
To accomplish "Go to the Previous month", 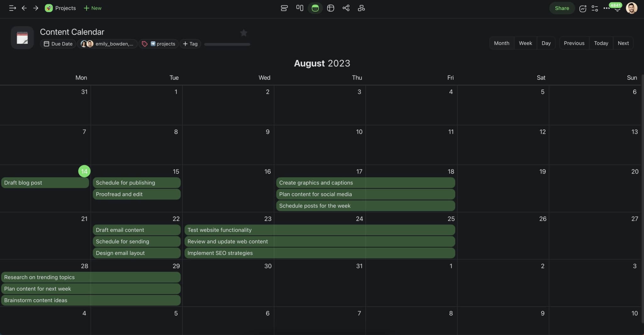I will 574,43.
